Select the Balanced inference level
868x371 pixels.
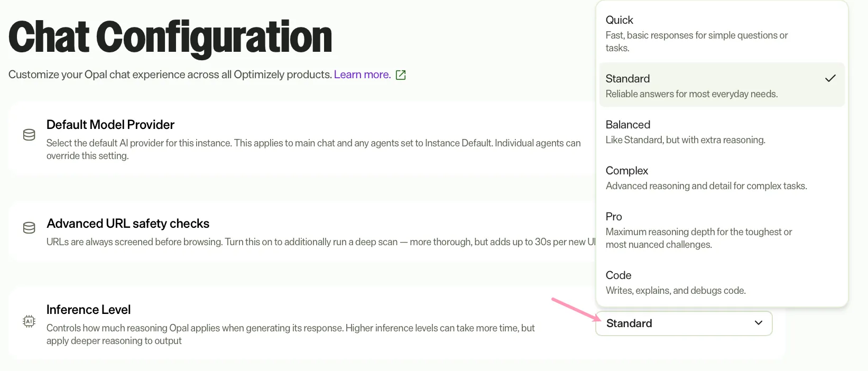(722, 132)
